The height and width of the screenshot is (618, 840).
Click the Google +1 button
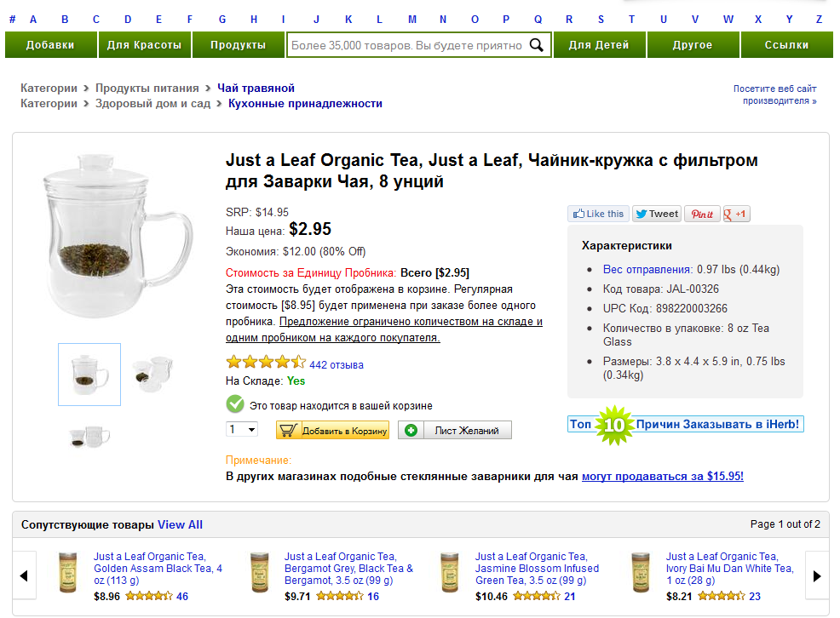click(736, 215)
